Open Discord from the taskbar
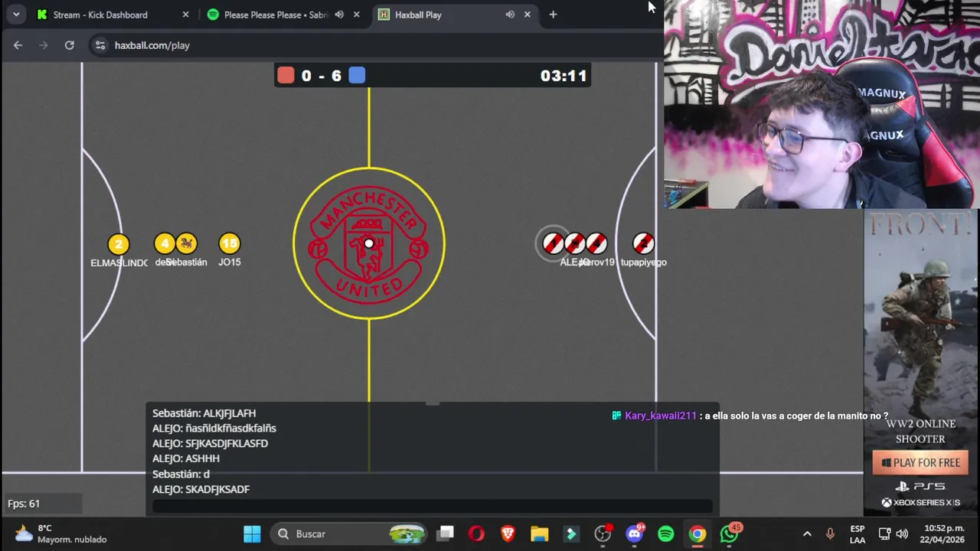980x551 pixels. coord(635,533)
